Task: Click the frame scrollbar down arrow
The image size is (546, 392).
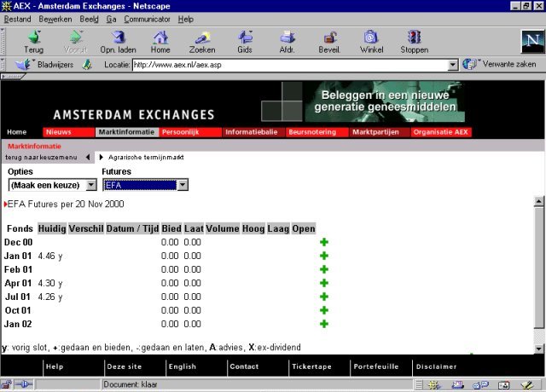Action: tap(539, 349)
